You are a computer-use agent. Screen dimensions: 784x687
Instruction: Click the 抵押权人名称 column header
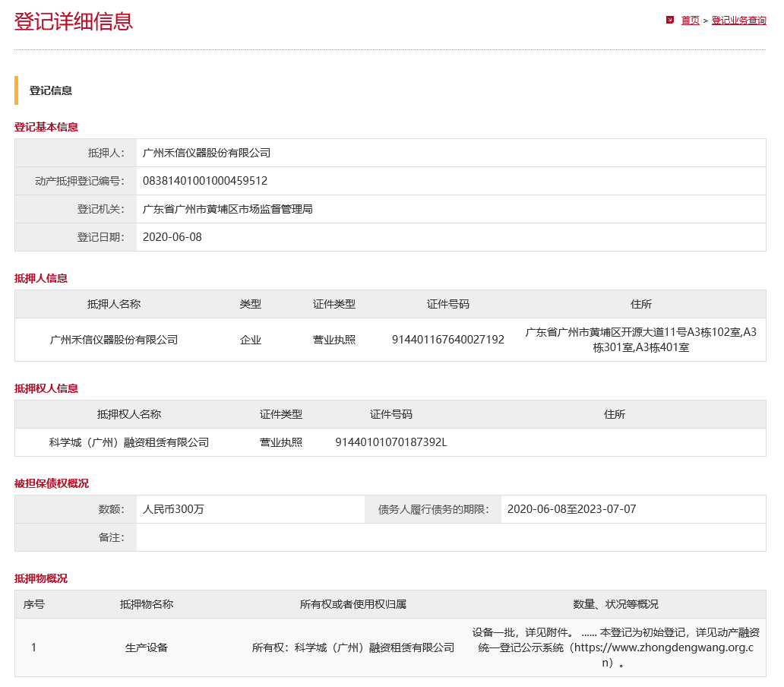(129, 414)
